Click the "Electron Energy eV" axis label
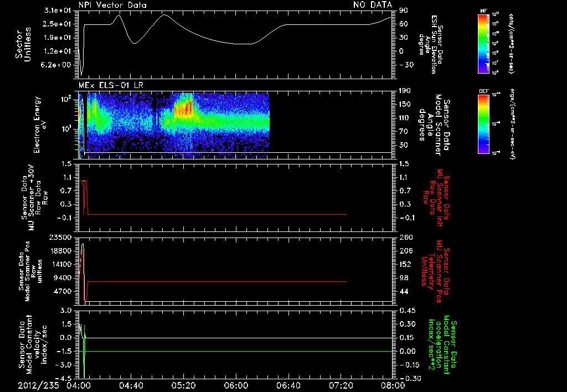The height and width of the screenshot is (392, 567). (x=39, y=125)
